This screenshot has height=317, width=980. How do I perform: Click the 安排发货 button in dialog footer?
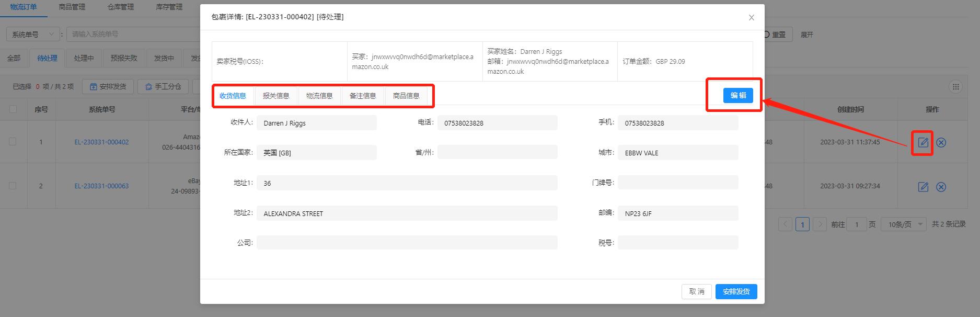point(736,291)
